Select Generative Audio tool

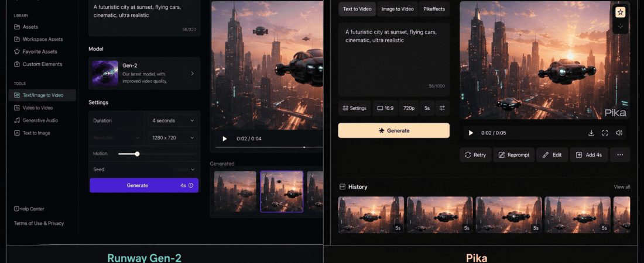36,120
